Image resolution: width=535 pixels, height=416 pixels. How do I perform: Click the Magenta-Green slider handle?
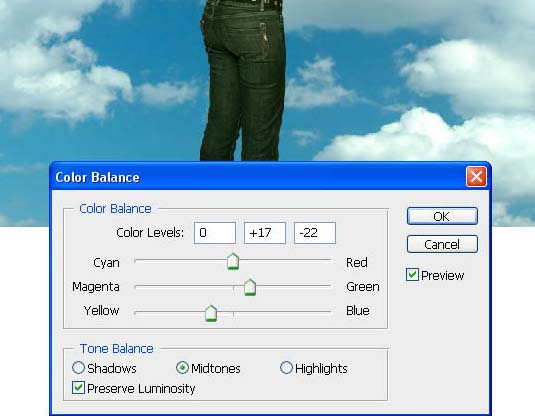tap(250, 287)
